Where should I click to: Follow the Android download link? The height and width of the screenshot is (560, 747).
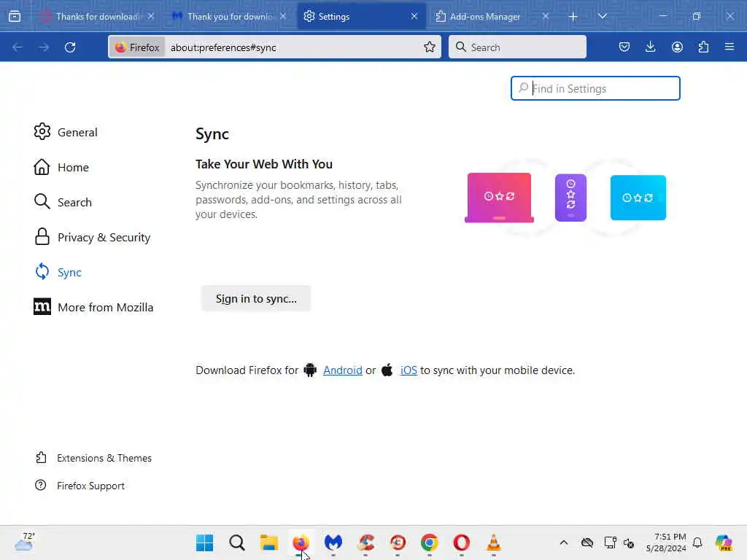[x=343, y=370]
